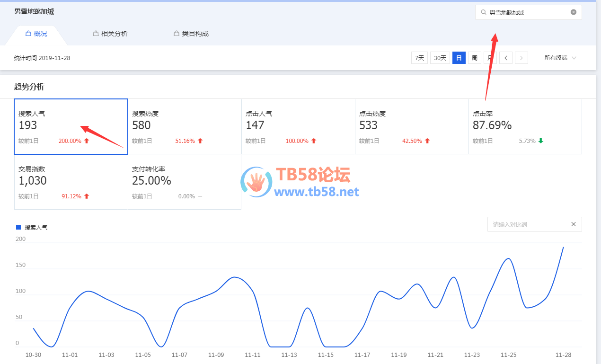The width and height of the screenshot is (601, 364).
Task: Switch to the 相关分析 tab
Action: point(110,34)
